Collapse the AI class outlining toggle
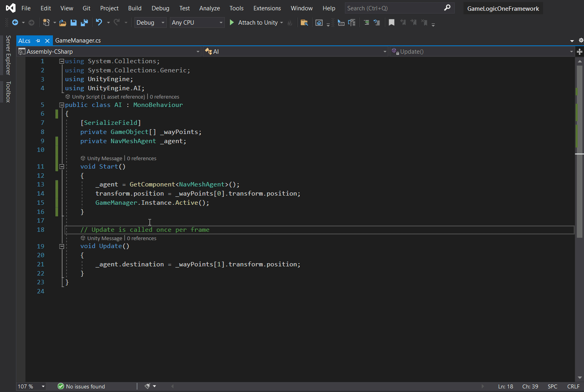The image size is (584, 392). [62, 105]
